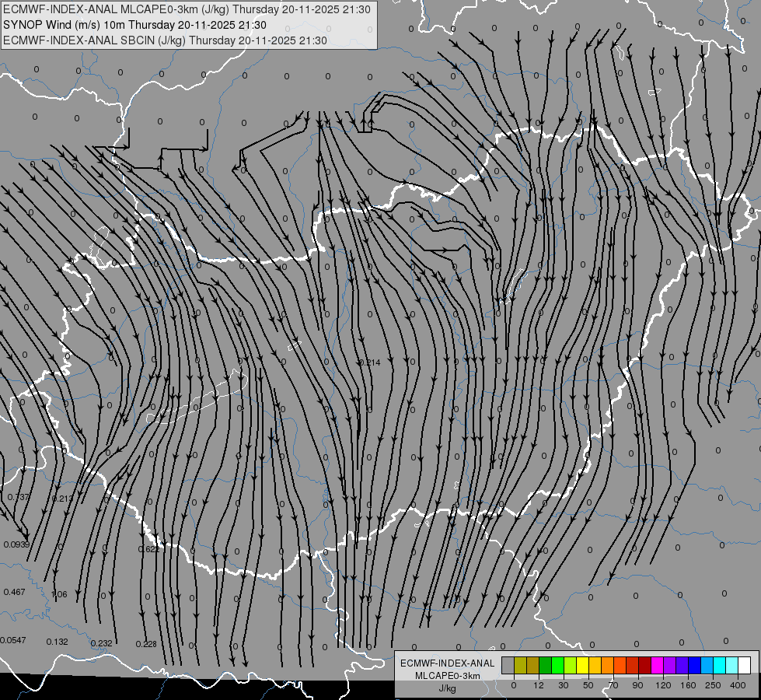Click the legend tick value 30
761x700 pixels.
564,685
